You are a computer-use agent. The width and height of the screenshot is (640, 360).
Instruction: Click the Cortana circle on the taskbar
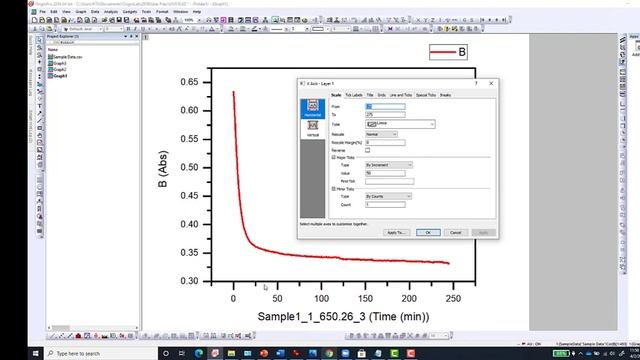[166, 353]
